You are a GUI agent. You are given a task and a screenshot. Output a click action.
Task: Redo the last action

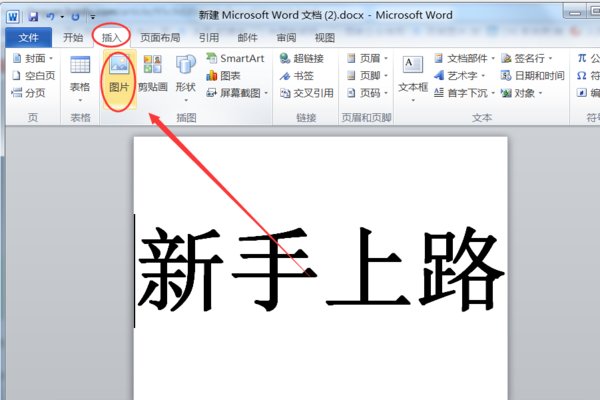click(75, 16)
